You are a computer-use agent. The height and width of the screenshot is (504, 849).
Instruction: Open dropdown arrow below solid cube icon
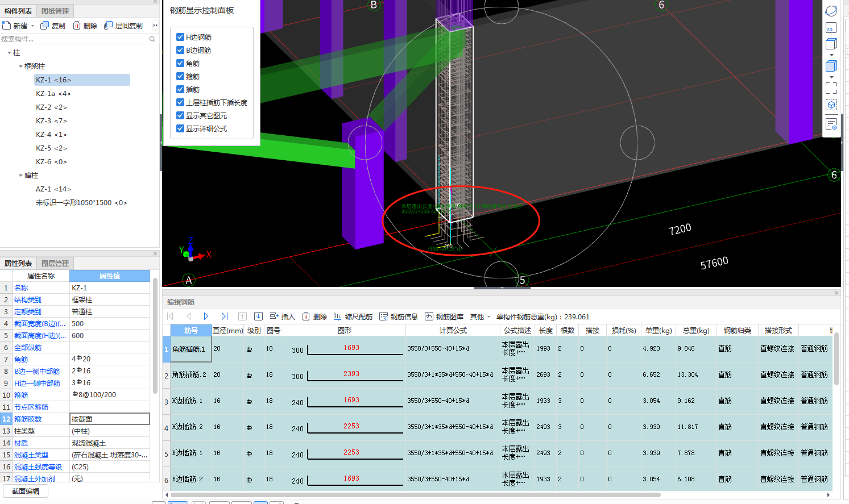[831, 77]
